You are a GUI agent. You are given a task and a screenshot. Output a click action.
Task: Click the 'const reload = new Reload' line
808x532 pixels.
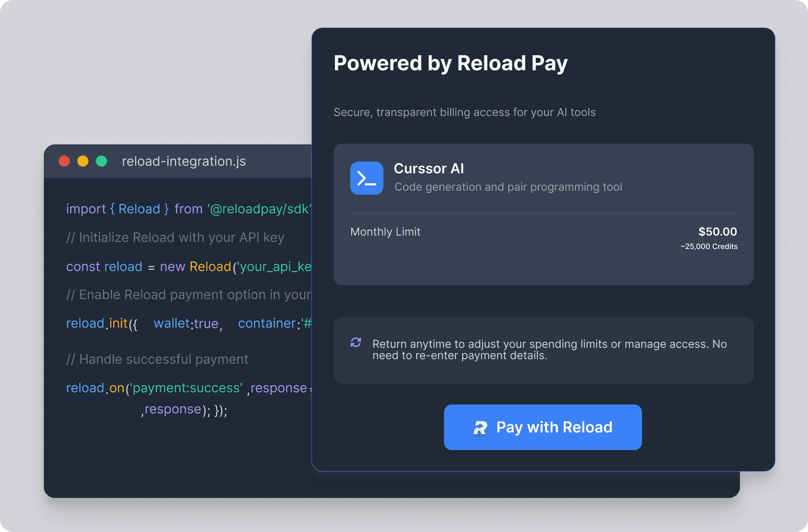coord(189,267)
